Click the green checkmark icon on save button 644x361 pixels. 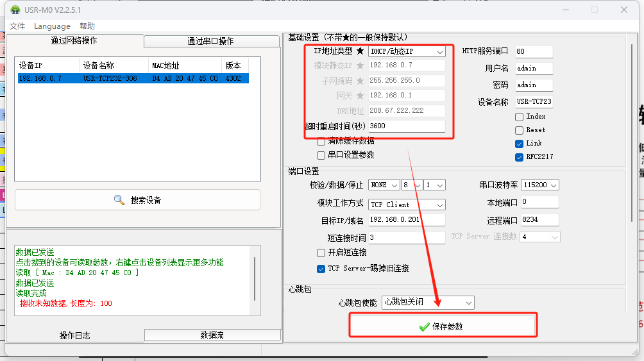click(424, 327)
